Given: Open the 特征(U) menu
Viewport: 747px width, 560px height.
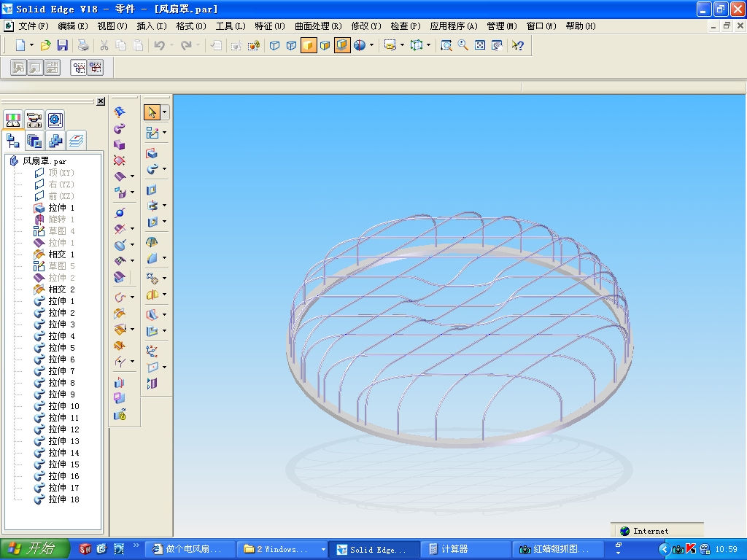Looking at the screenshot, I should pyautogui.click(x=270, y=26).
